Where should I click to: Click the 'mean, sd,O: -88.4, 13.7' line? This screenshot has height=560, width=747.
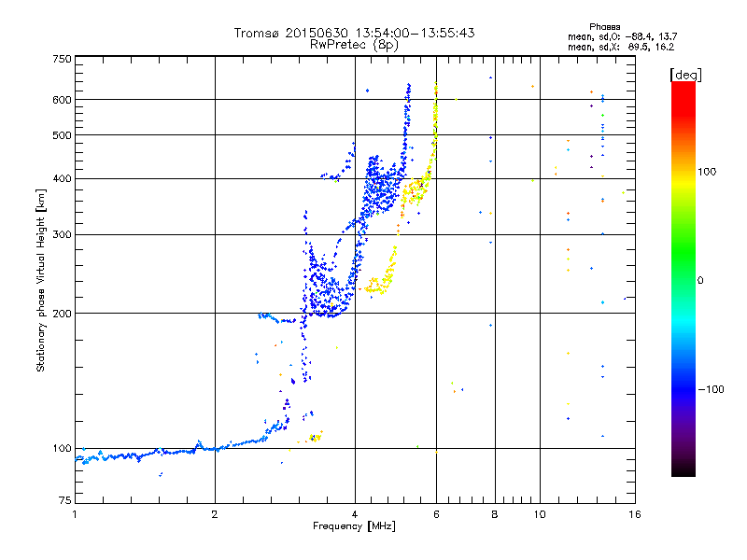[x=622, y=36]
